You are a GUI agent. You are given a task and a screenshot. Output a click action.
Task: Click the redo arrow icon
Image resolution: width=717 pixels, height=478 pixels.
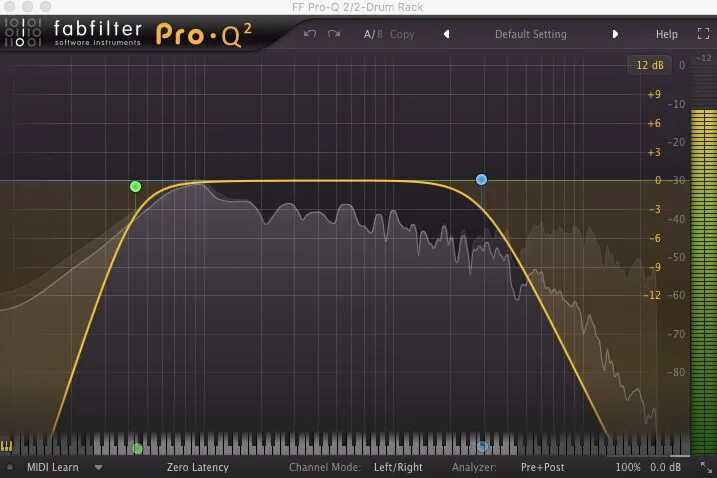click(334, 34)
